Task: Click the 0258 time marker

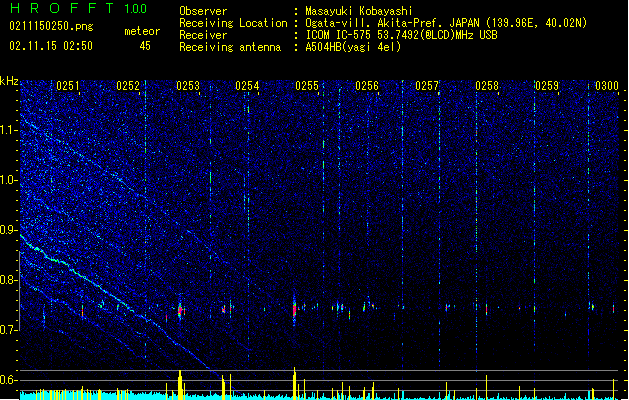Action: (487, 86)
